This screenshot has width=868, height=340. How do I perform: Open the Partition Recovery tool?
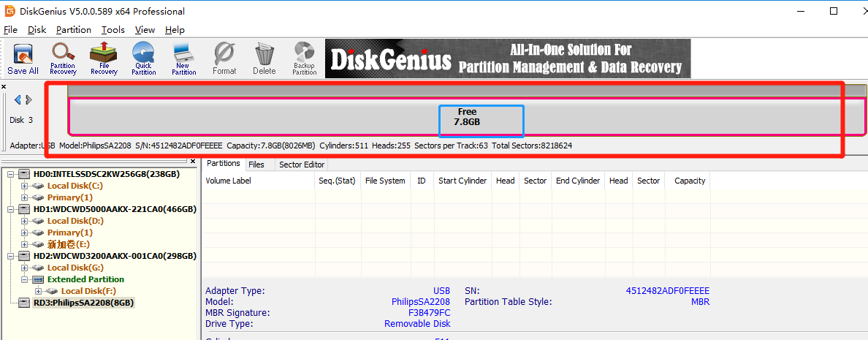[63, 59]
